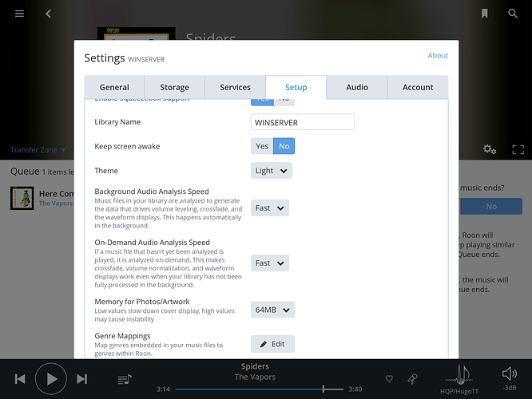532x399 pixels.
Task: Switch to the Storage tab
Action: click(174, 88)
